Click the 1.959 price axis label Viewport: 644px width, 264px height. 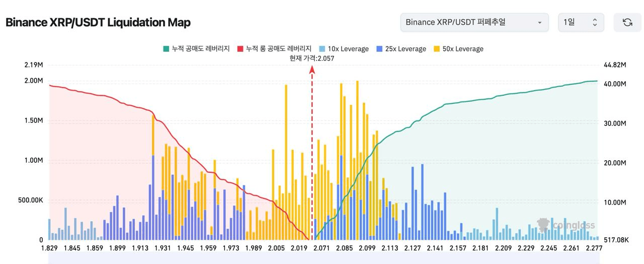point(208,248)
